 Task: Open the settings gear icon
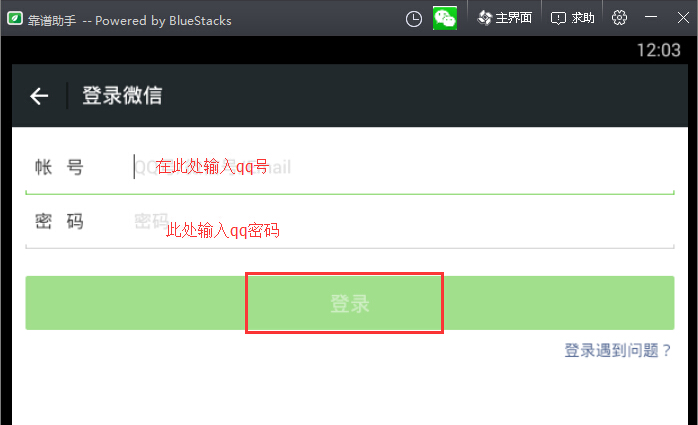click(x=619, y=18)
